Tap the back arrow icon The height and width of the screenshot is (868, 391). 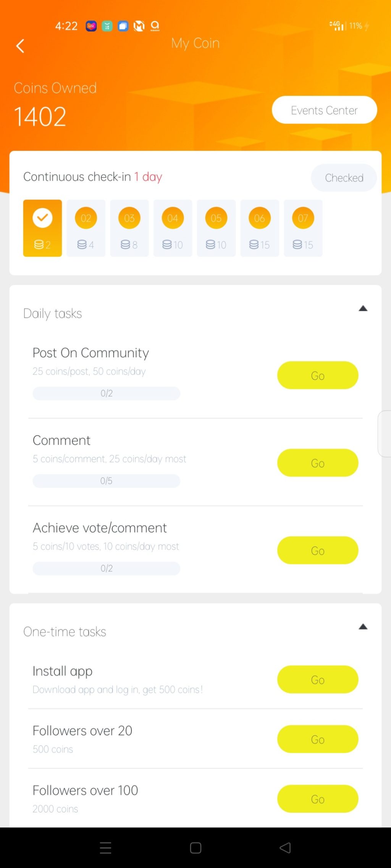[x=20, y=46]
